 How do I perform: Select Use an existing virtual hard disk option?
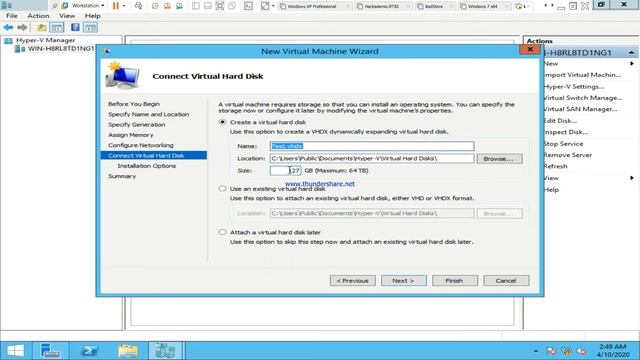pyautogui.click(x=222, y=189)
